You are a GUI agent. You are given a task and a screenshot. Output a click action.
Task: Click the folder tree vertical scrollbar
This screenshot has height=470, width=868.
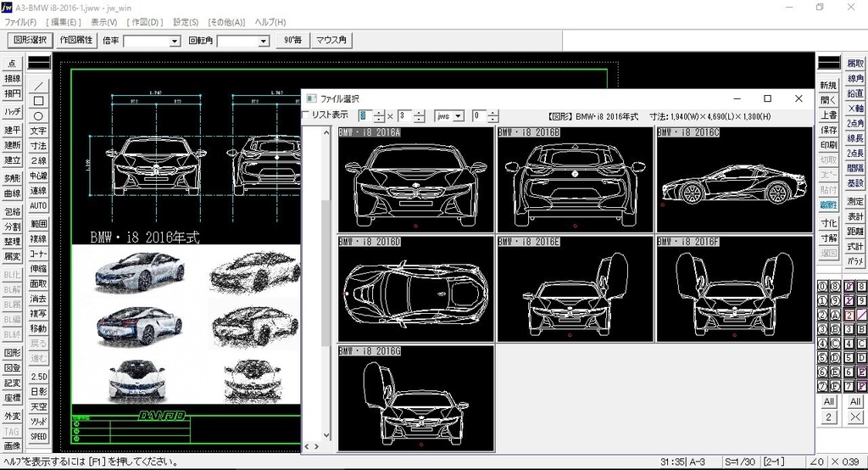(x=326, y=284)
